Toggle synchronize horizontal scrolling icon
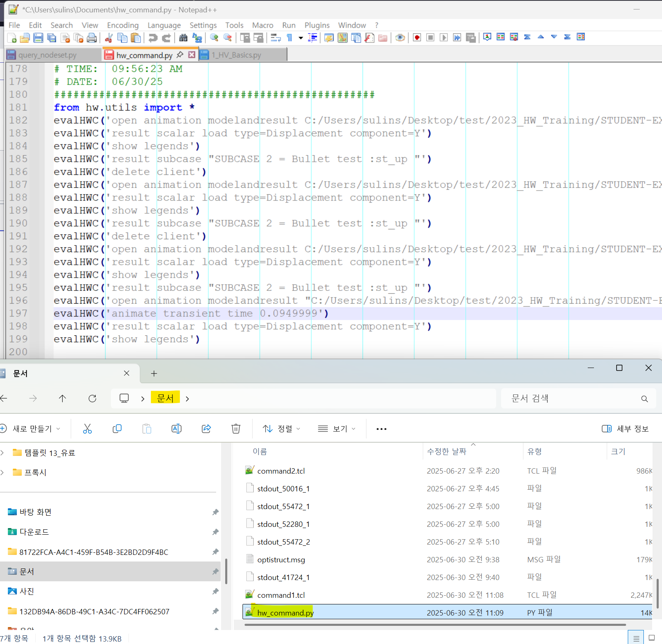 click(x=259, y=38)
